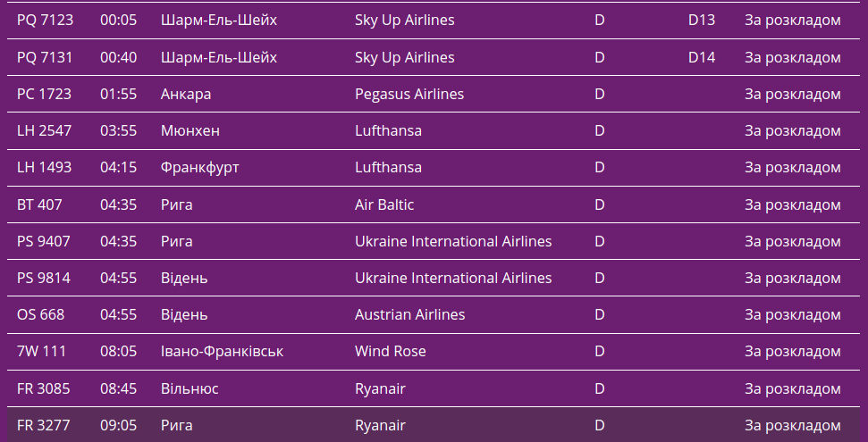Select flight number OS 668
Viewport: 868px width, 442px height.
click(x=41, y=314)
